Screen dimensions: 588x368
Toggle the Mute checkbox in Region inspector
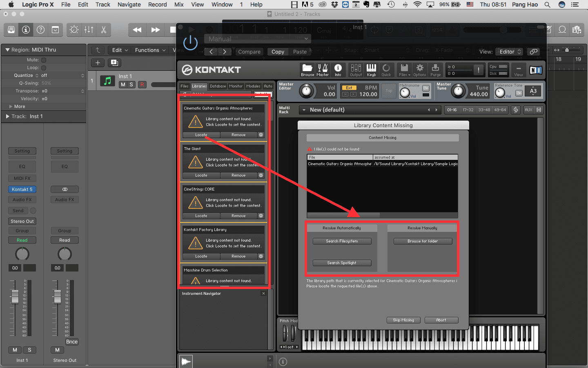44,60
